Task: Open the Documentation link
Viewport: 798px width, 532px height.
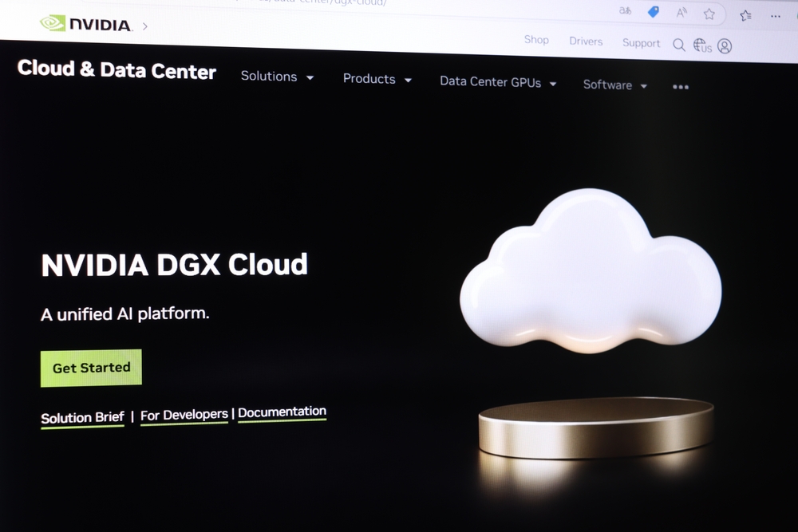Action: (282, 412)
